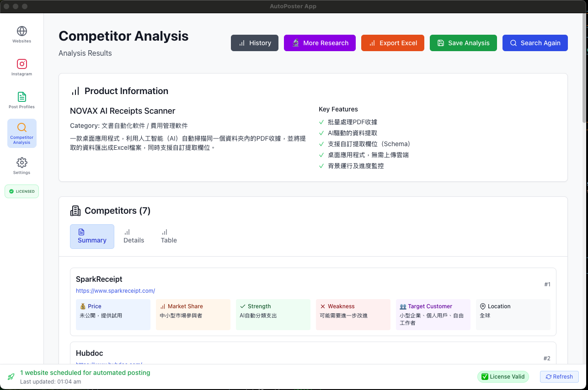Switch to the Details tab
588x390 pixels.
point(134,237)
